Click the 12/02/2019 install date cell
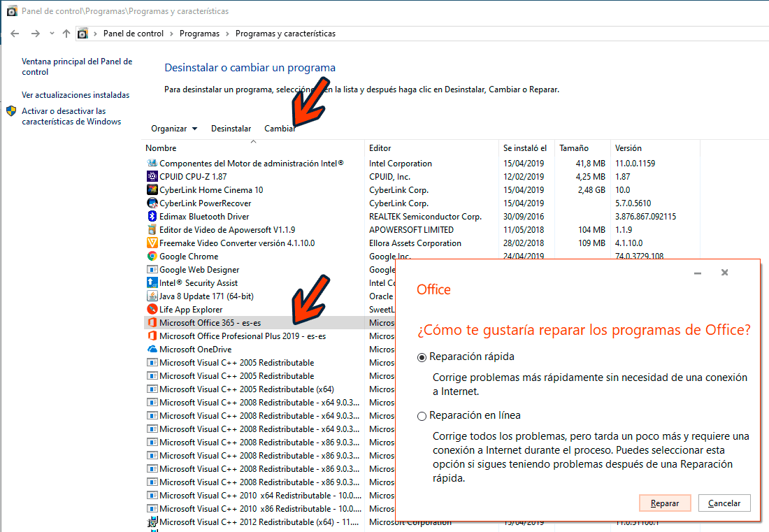The image size is (769, 532). tap(524, 176)
